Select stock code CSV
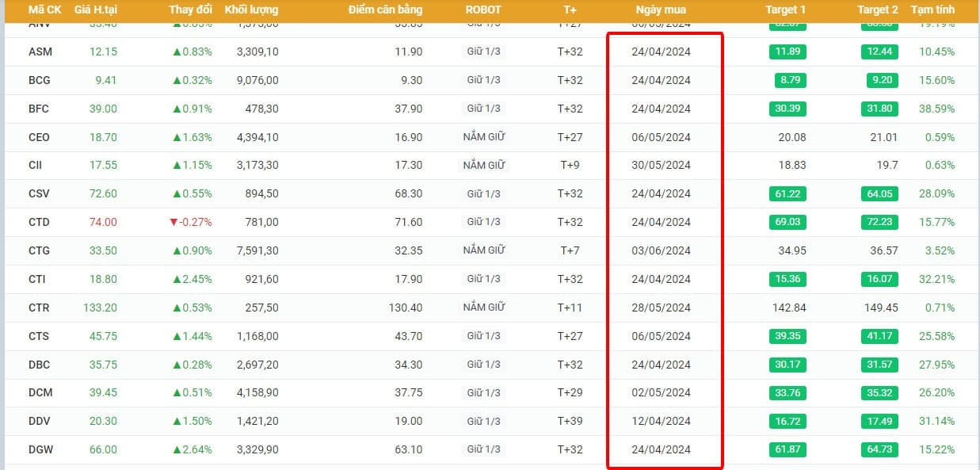980x470 pixels. 39,193
